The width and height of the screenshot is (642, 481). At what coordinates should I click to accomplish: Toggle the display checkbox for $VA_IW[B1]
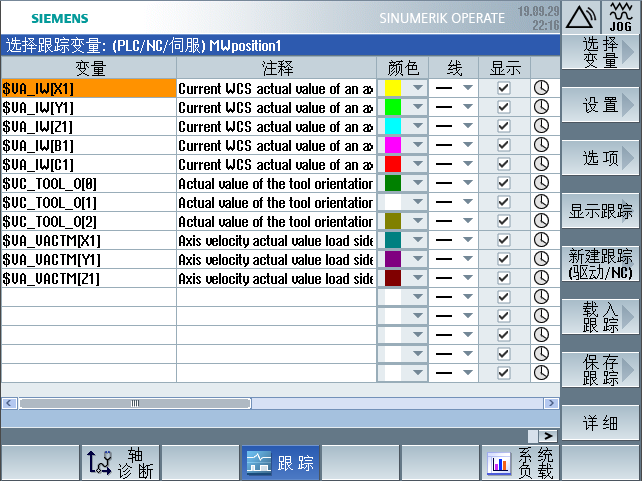(x=504, y=145)
